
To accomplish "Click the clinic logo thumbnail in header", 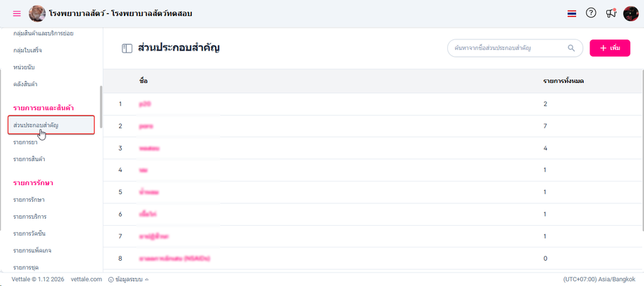I will (x=37, y=13).
